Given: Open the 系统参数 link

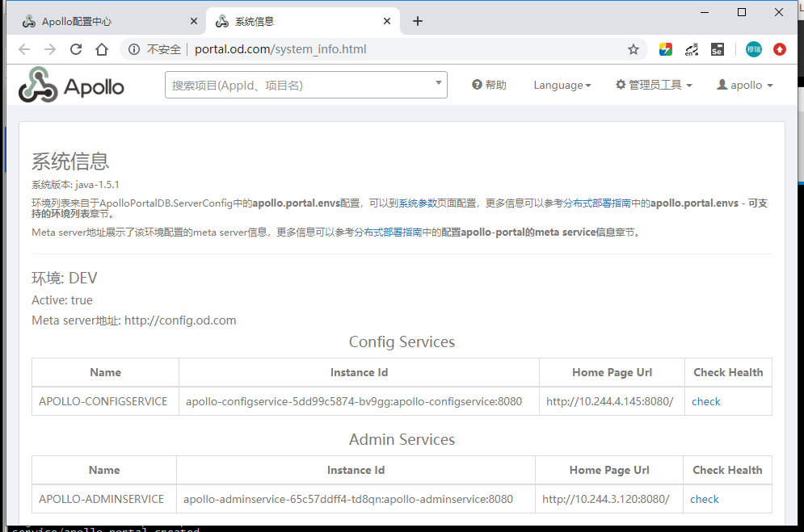Looking at the screenshot, I should click(x=418, y=203).
